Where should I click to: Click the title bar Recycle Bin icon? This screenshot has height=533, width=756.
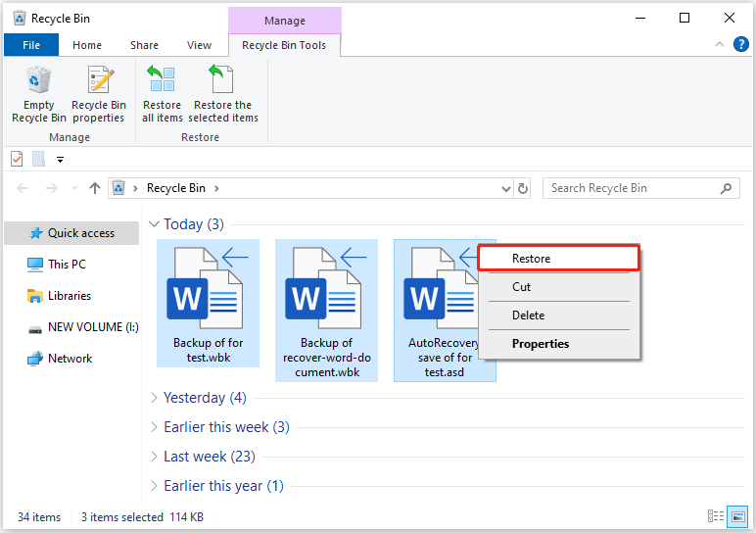pos(20,19)
